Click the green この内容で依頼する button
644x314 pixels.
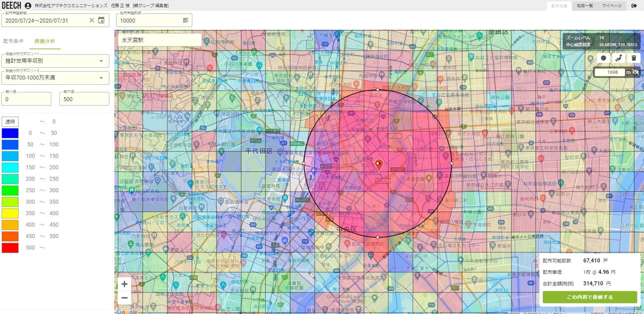[x=590, y=297]
